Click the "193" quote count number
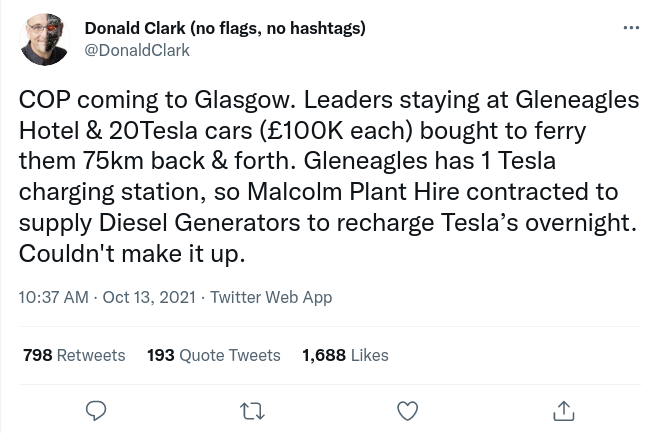This screenshot has height=433, width=652. coord(161,355)
